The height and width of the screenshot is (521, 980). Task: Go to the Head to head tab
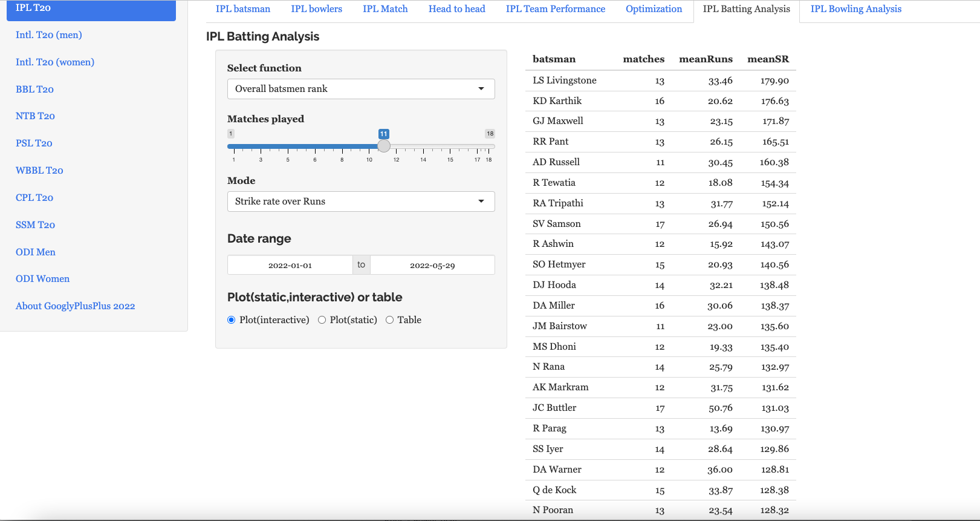click(x=456, y=9)
